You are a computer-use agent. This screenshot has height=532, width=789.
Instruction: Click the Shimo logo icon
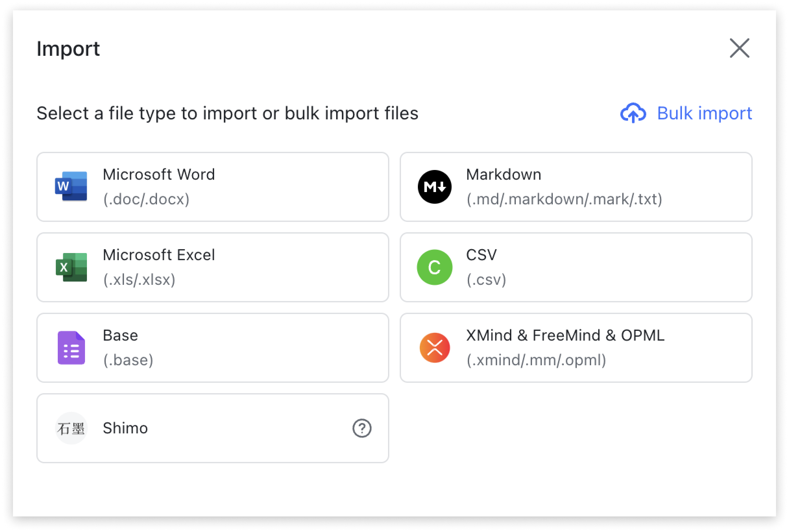pyautogui.click(x=71, y=428)
